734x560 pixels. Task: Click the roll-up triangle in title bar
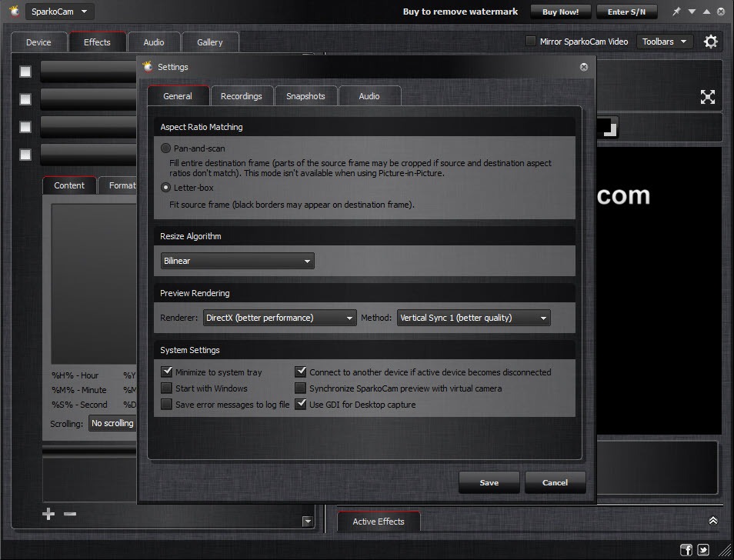[706, 12]
